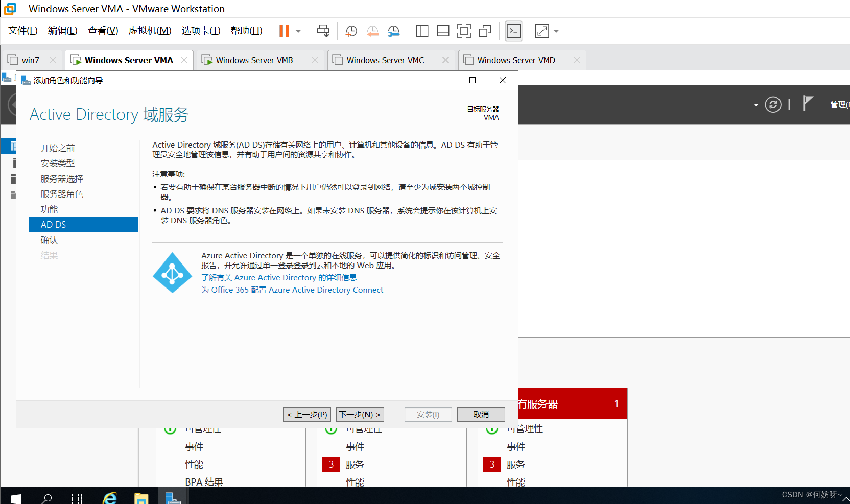Click the 下一步(N) button
This screenshot has width=850, height=504.
[x=360, y=415]
